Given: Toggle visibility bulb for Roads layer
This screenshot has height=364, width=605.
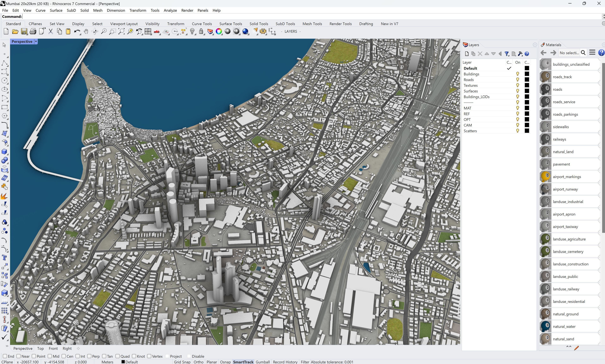Looking at the screenshot, I should click(x=517, y=79).
